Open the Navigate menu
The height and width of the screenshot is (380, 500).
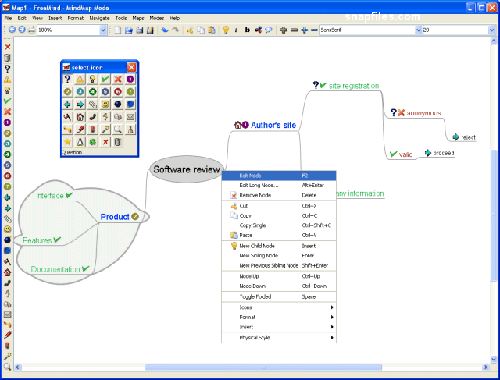click(x=99, y=18)
